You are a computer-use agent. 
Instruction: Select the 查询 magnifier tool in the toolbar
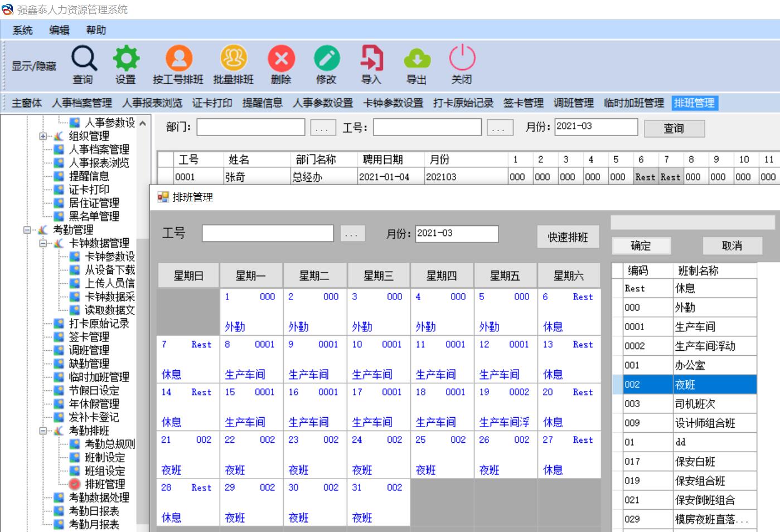[84, 58]
